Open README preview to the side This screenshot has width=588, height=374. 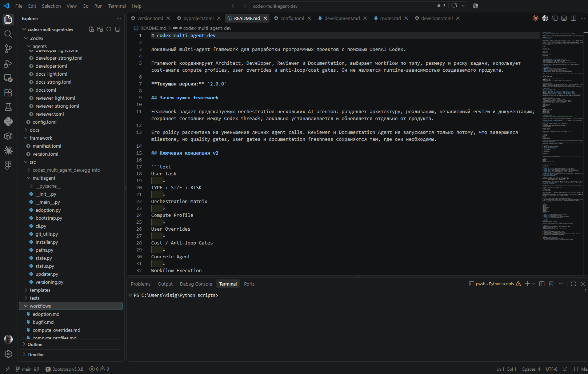(555, 18)
